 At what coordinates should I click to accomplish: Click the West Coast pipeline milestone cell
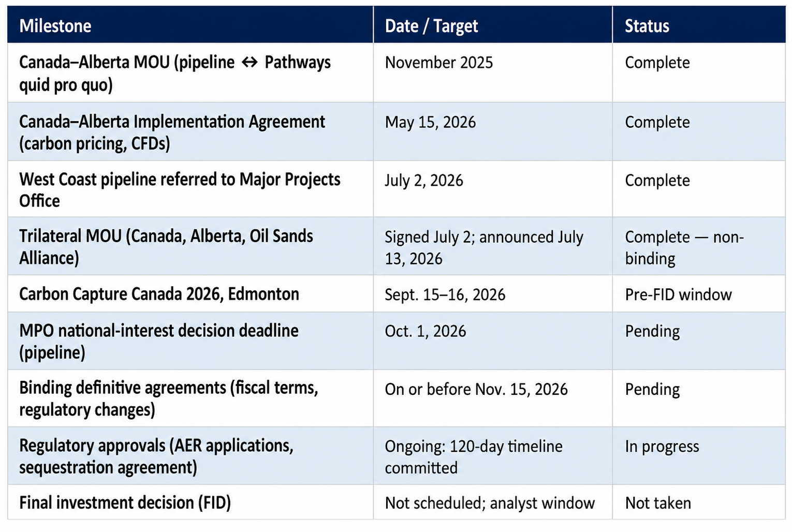click(x=190, y=189)
